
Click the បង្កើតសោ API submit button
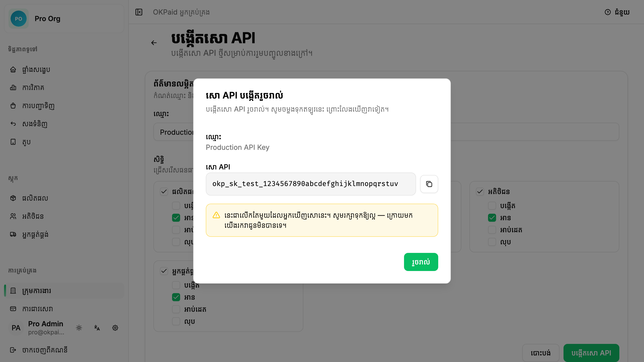(591, 353)
